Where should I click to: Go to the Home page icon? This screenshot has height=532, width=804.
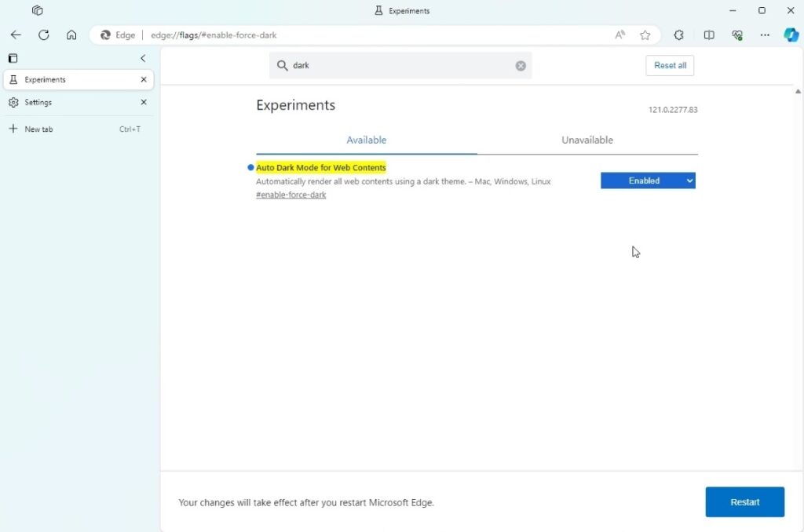coord(71,35)
